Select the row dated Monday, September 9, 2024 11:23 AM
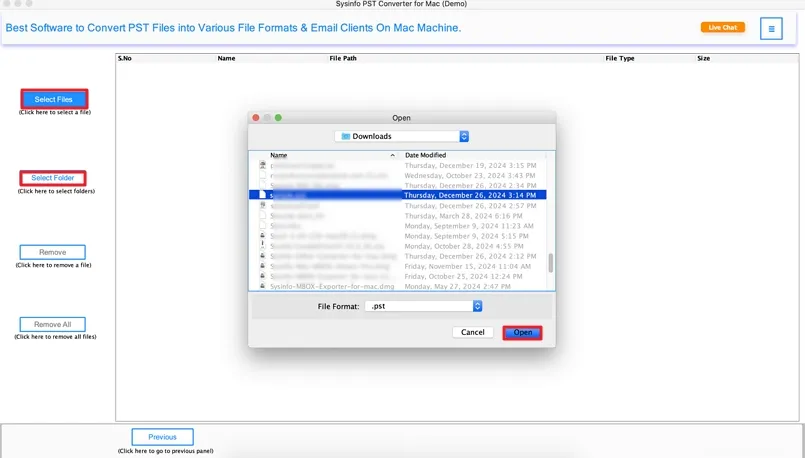The width and height of the screenshot is (805, 458). [397, 226]
